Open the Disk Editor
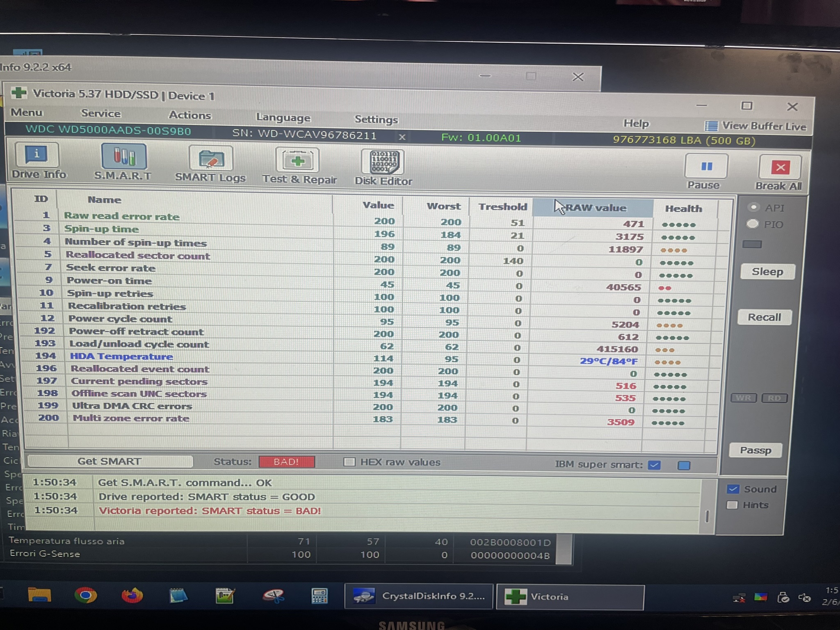 (x=383, y=167)
